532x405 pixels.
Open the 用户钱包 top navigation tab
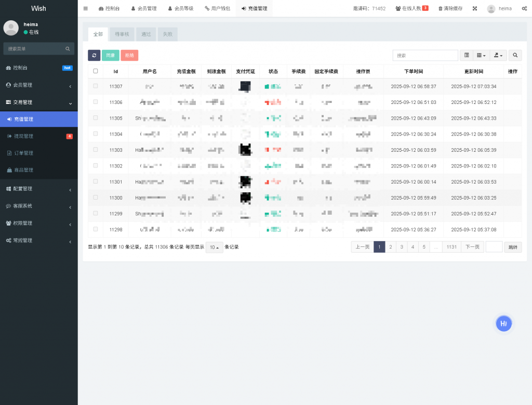point(217,8)
